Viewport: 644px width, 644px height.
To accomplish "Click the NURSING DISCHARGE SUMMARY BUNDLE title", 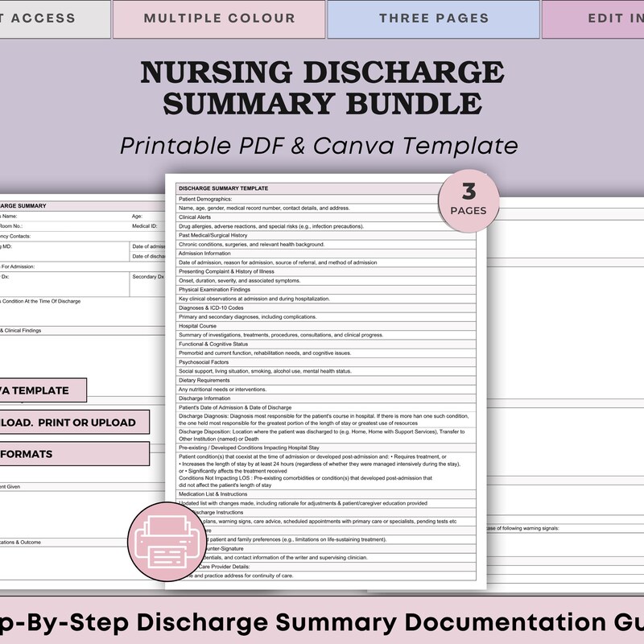I will click(x=323, y=88).
